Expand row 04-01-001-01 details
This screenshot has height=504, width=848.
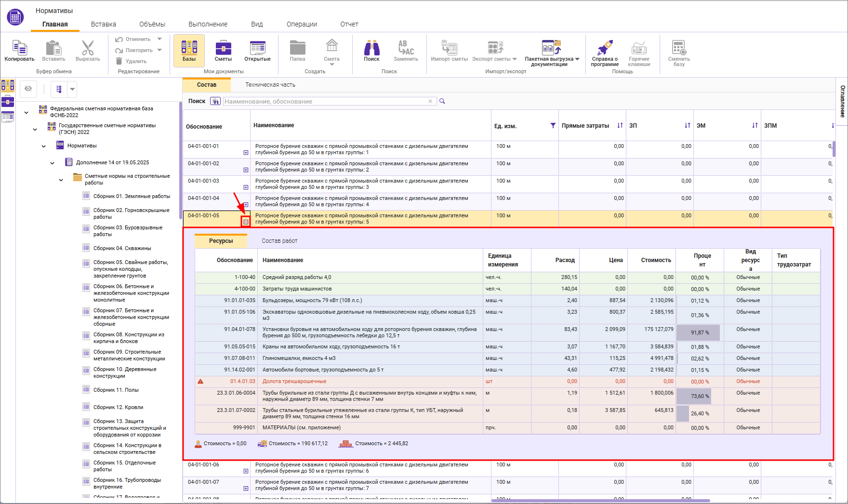tap(246, 153)
